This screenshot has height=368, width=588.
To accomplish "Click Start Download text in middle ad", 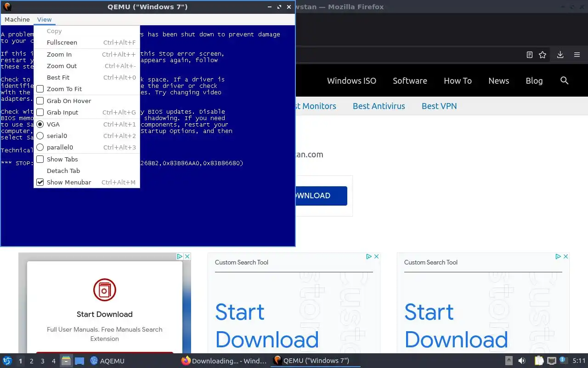I will pyautogui.click(x=267, y=326).
